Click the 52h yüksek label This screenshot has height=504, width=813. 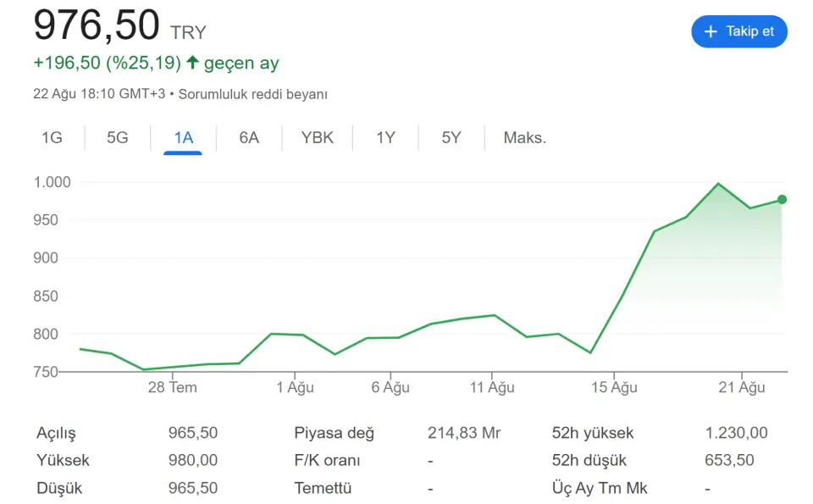592,433
